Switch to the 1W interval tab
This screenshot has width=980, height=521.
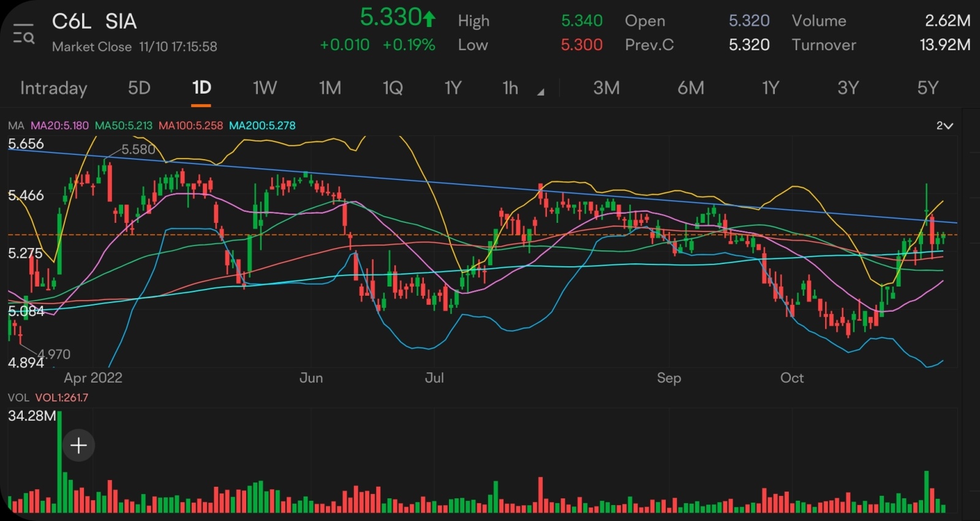pos(265,88)
